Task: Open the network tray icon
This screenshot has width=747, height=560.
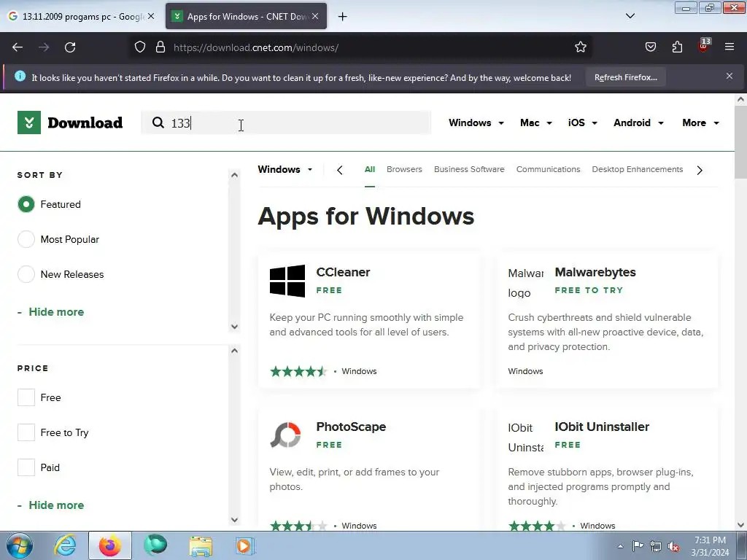Action: [x=656, y=547]
